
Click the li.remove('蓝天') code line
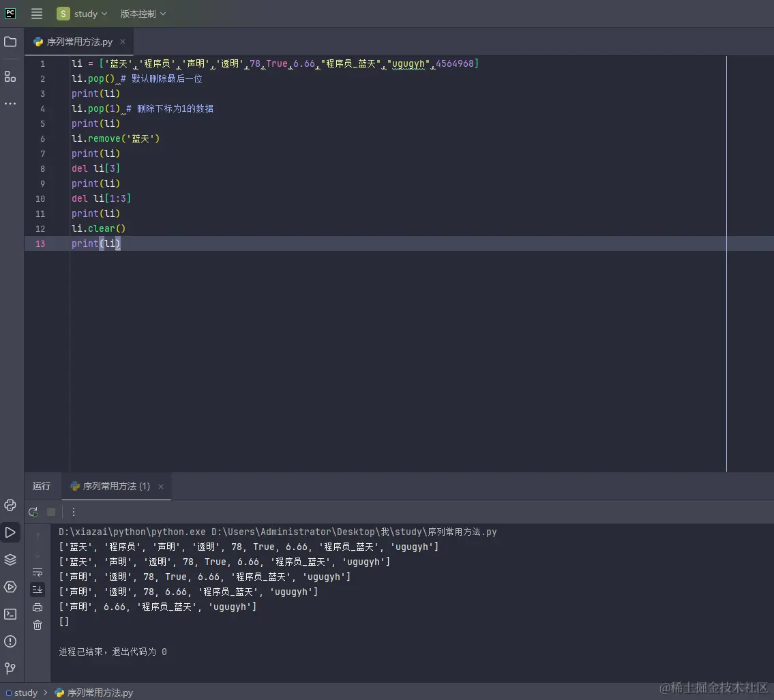(x=115, y=138)
